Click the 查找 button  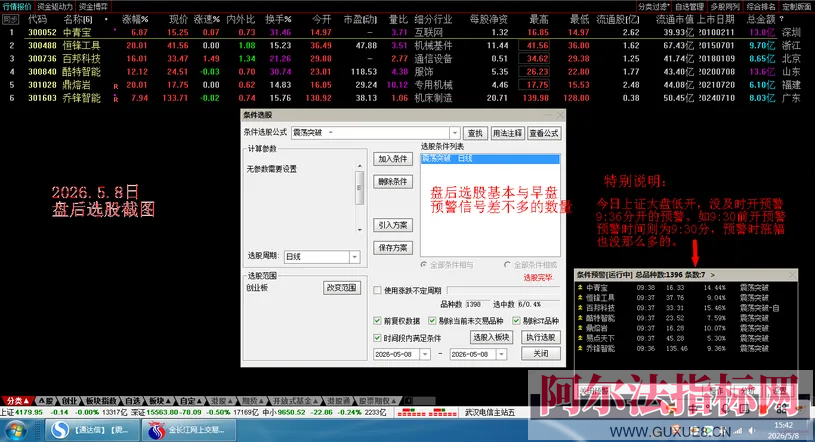point(475,133)
